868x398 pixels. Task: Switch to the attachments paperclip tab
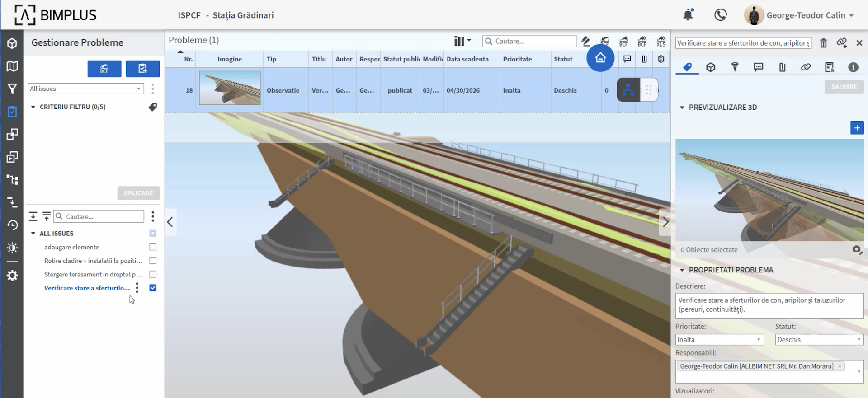tap(782, 67)
